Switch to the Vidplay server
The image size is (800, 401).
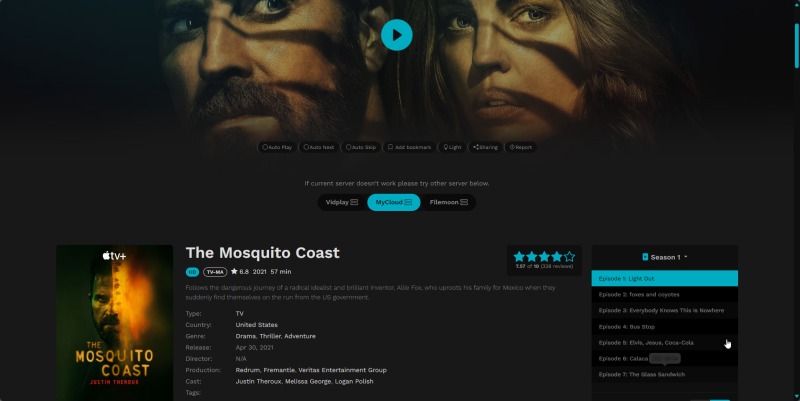click(342, 203)
